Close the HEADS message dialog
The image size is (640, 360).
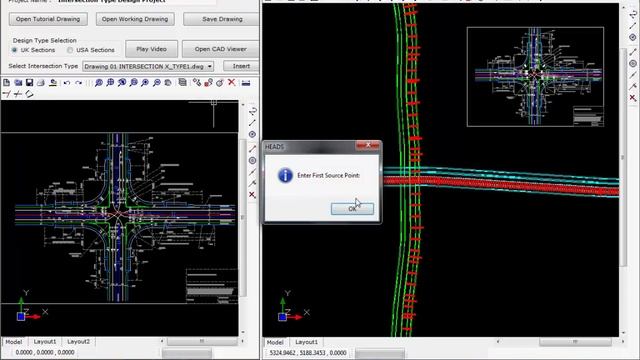[x=367, y=145]
